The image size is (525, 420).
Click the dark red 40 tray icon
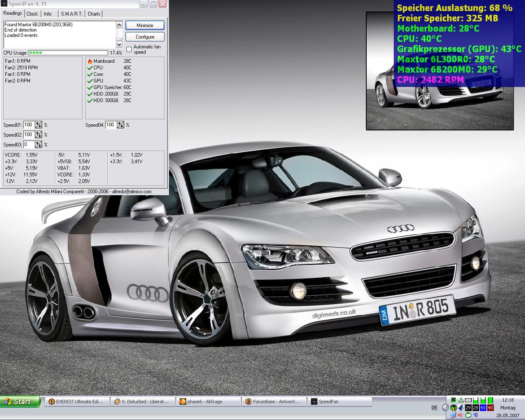490,408
